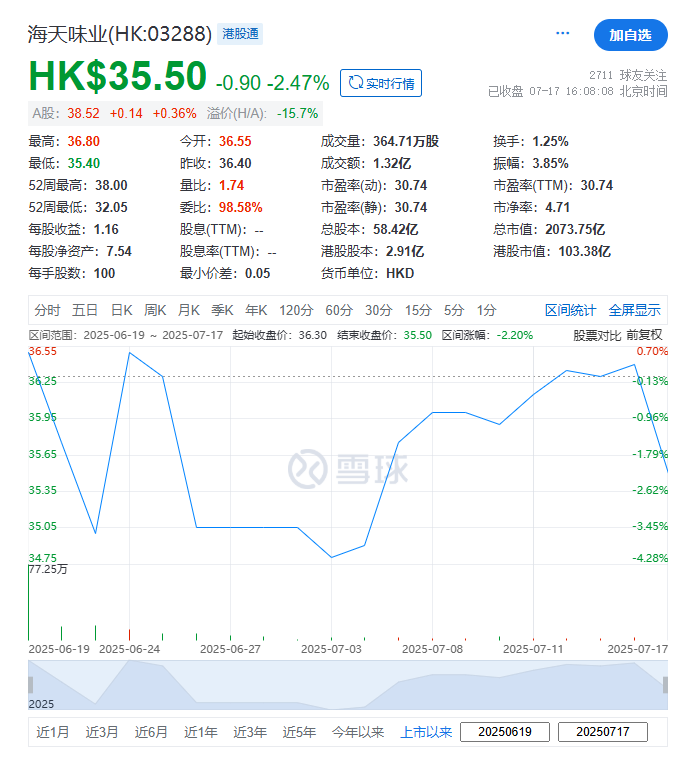Select the 日K chart tab
686x760 pixels.
(121, 310)
